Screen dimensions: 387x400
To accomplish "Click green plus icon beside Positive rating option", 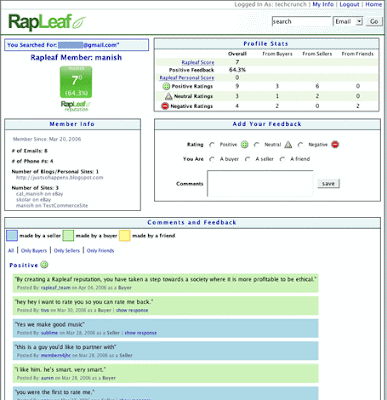I will coord(245,144).
